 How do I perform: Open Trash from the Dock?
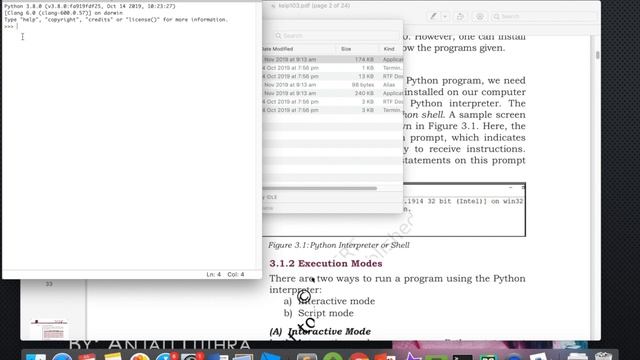click(x=603, y=357)
